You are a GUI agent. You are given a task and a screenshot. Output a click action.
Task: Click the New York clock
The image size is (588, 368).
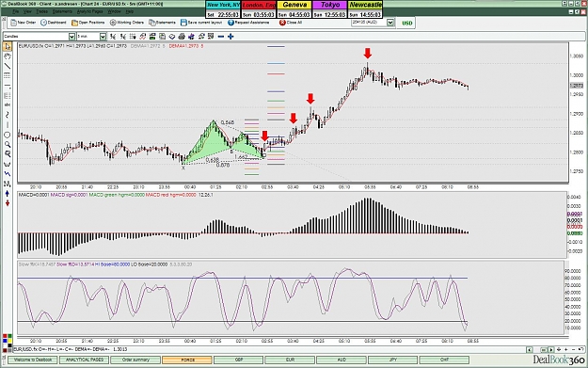coord(223,9)
